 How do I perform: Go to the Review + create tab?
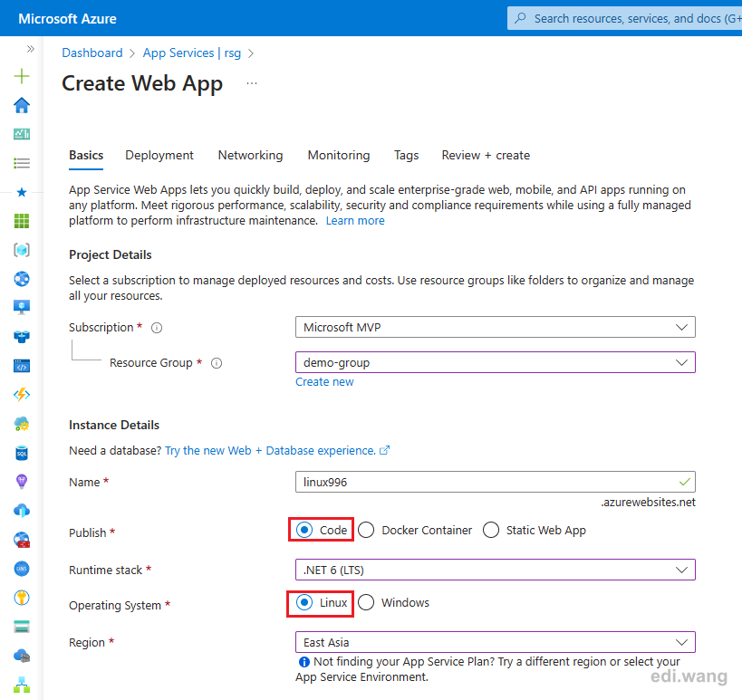click(486, 155)
